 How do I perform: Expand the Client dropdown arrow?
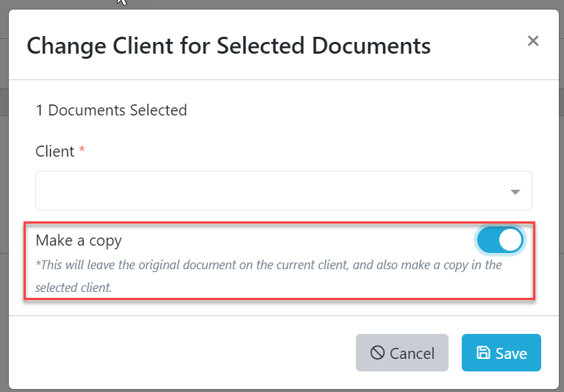[515, 192]
